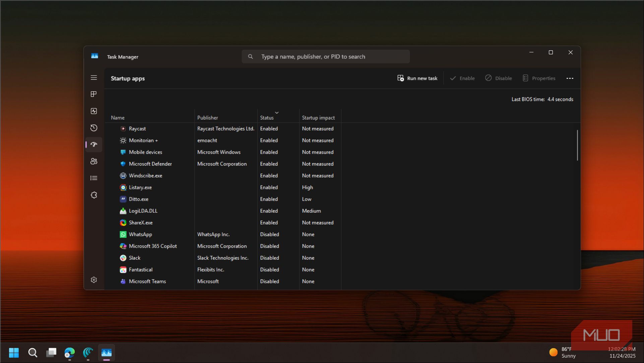Select the Listary.exe row
Image resolution: width=644 pixels, height=363 pixels.
223,188
